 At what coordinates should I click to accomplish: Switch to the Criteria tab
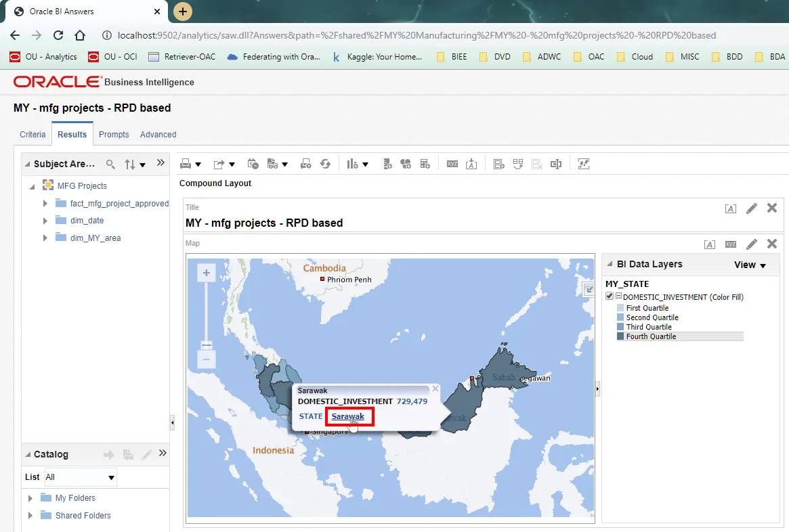(33, 135)
